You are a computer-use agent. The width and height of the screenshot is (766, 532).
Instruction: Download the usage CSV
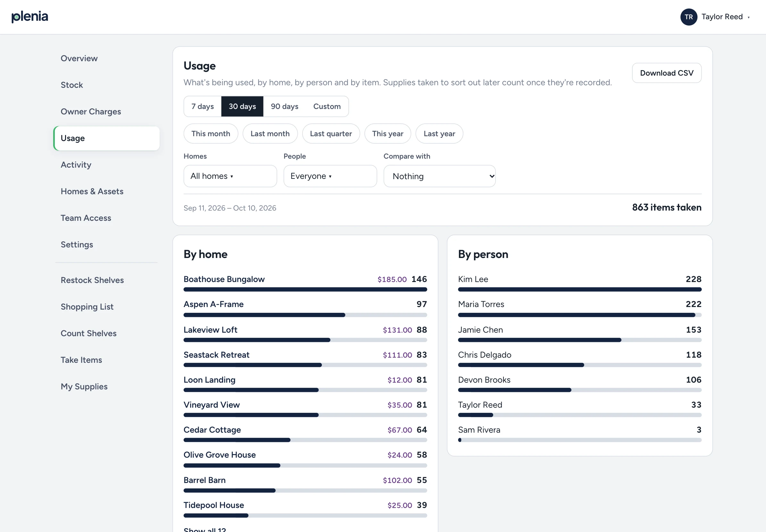pos(666,73)
